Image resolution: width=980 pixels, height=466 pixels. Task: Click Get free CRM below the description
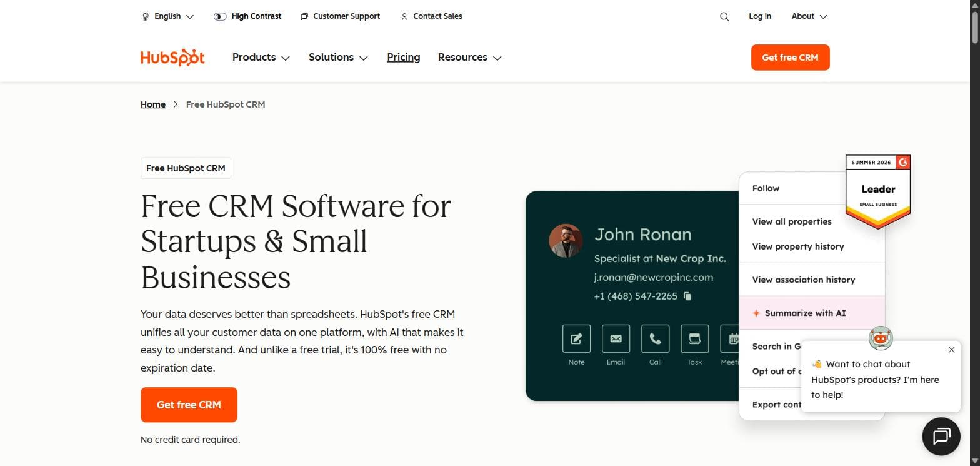click(189, 405)
